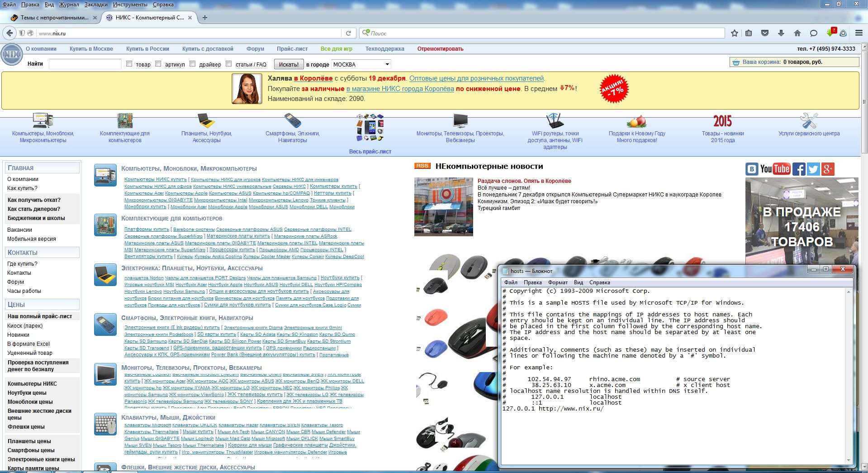
Task: Open the RSS feed icon beside news heading
Action: click(422, 166)
